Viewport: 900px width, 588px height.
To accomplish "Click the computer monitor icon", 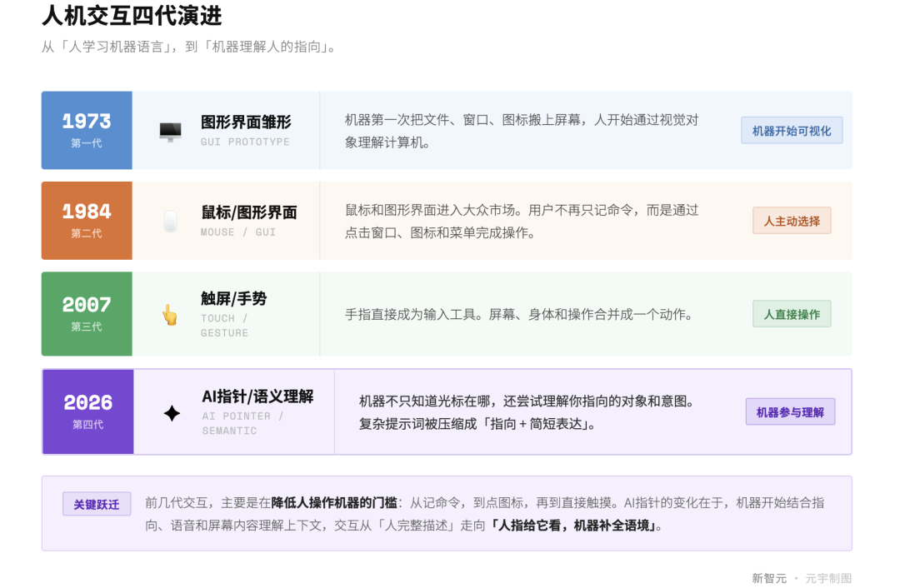I will [171, 132].
